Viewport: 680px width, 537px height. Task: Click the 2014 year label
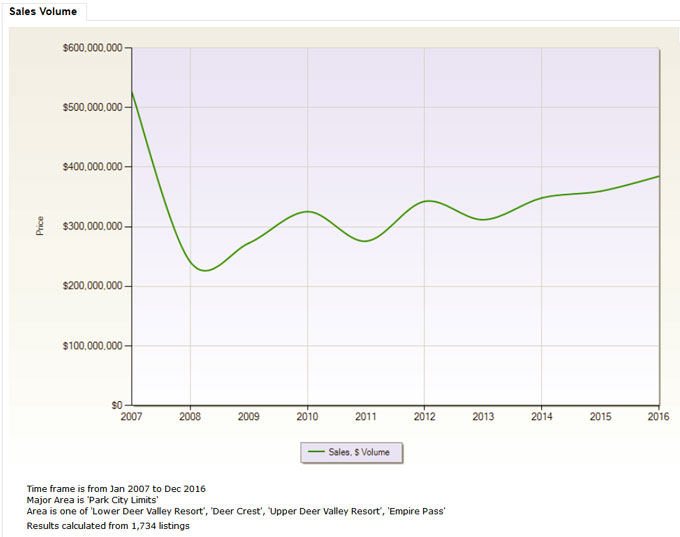542,417
